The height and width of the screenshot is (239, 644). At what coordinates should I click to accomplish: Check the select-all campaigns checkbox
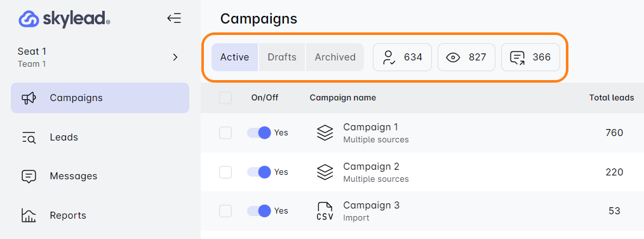[x=225, y=98]
